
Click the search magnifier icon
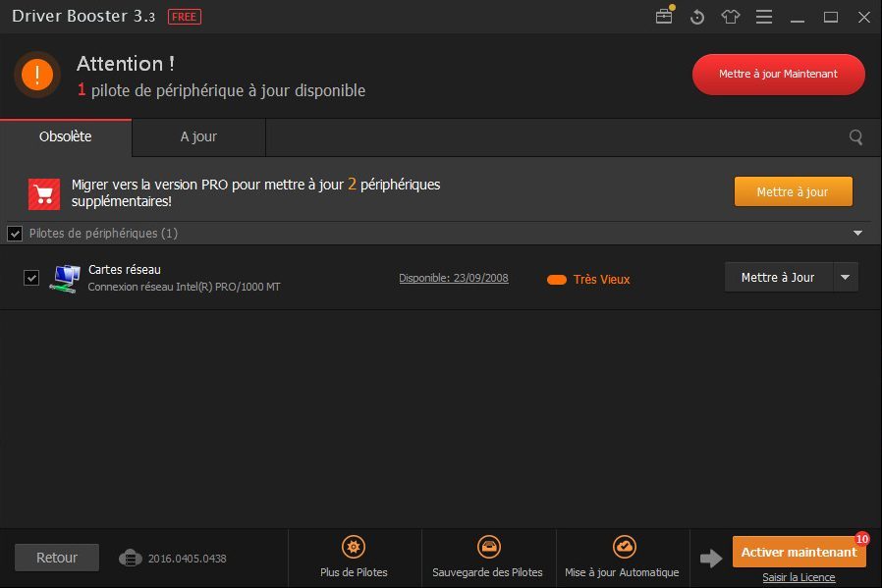pyautogui.click(x=855, y=137)
